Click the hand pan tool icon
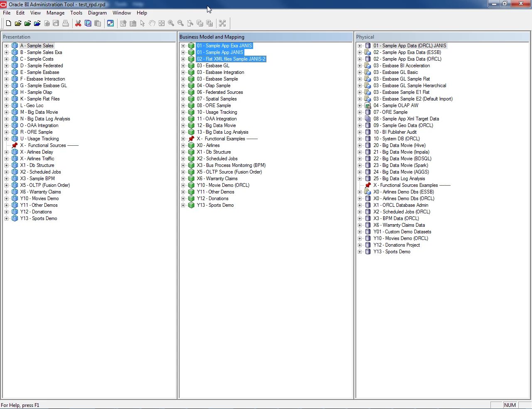This screenshot has height=409, width=532. (x=152, y=23)
